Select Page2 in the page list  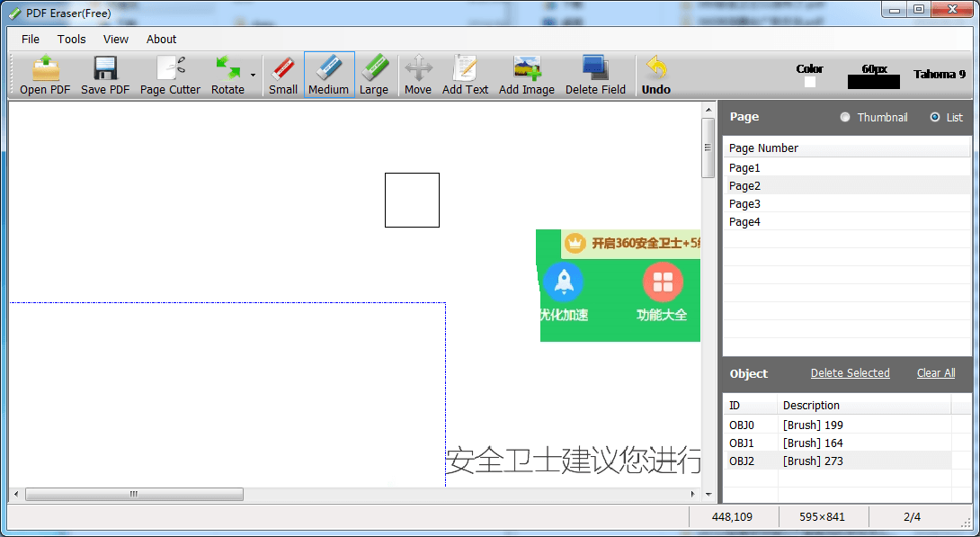coord(847,185)
